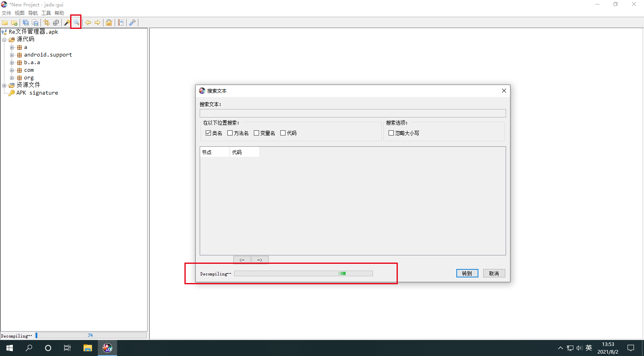Open File Explorer from the taskbar
The width and height of the screenshot is (644, 356).
pos(87,348)
